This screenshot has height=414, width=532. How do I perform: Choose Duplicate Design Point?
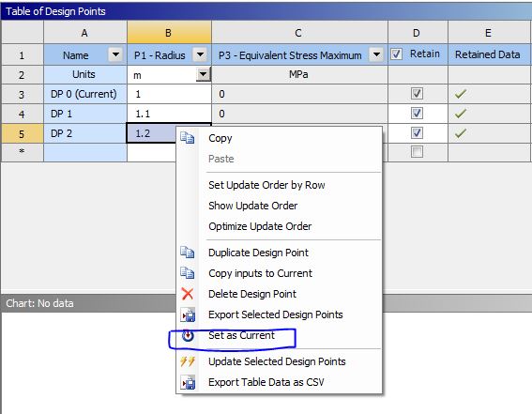coord(279,253)
